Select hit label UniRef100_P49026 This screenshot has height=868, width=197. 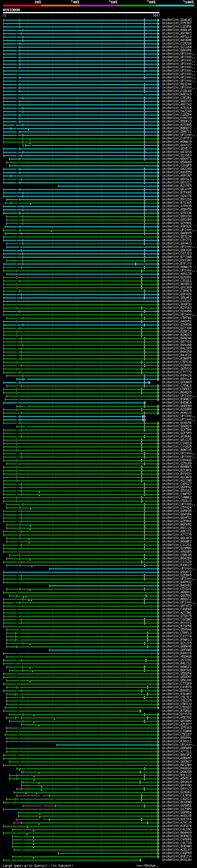(177, 375)
